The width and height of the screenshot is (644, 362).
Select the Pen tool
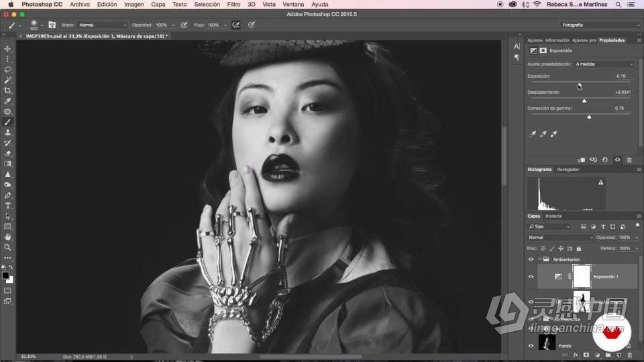click(x=7, y=195)
